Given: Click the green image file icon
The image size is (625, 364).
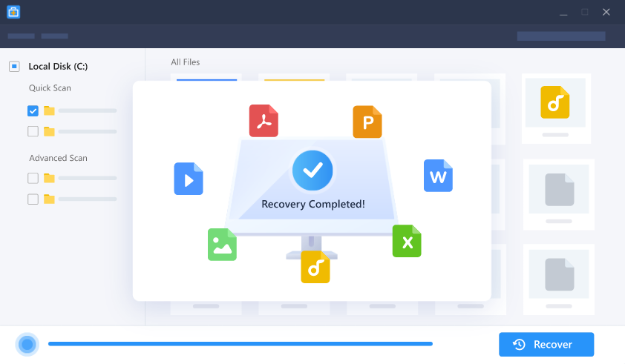Looking at the screenshot, I should point(222,244).
